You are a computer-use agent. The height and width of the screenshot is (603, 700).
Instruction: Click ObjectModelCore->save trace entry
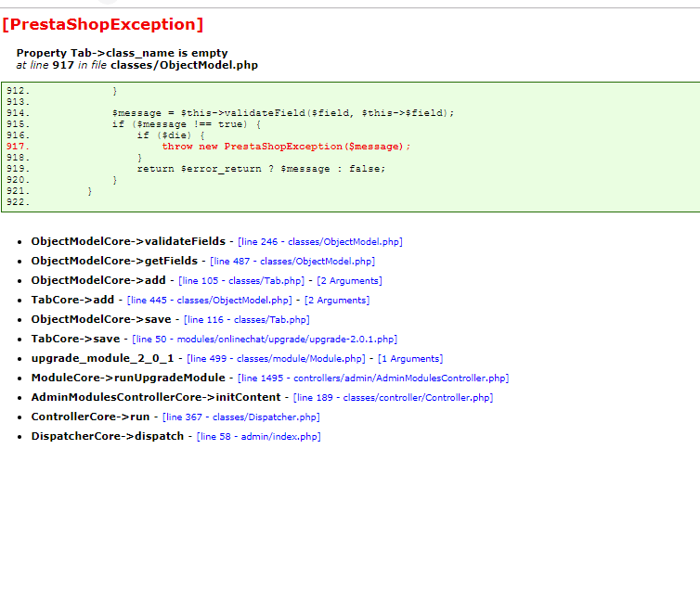[101, 319]
